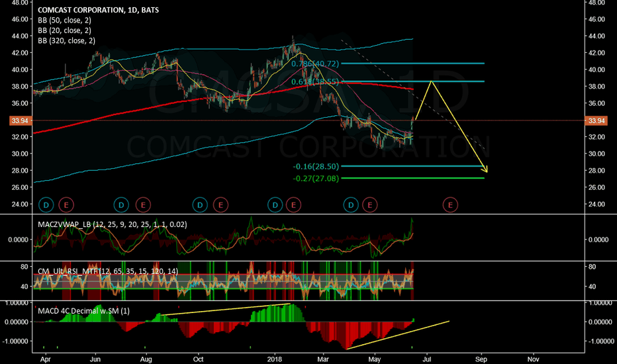Click 42.00 on the left price axis
The width and height of the screenshot is (617, 364).
[20, 53]
